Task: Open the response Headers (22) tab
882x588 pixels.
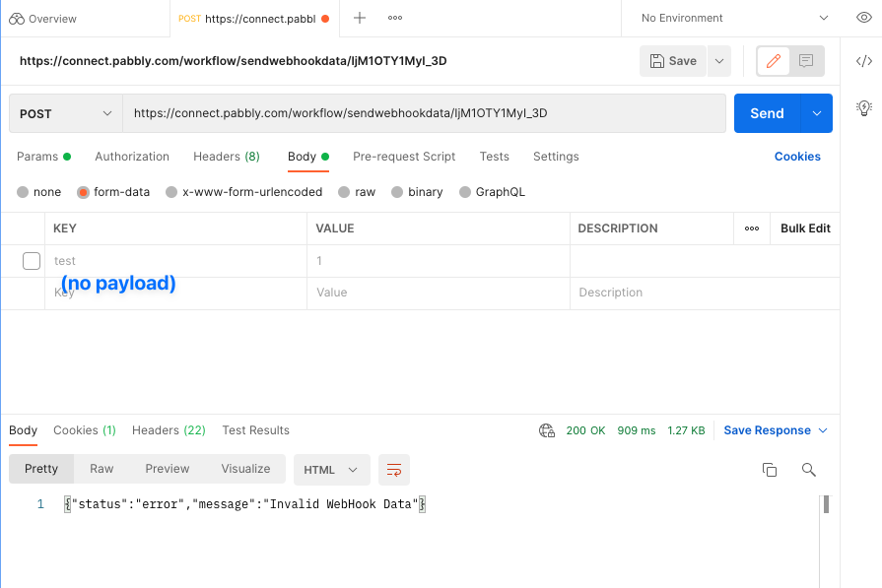Action: [x=169, y=430]
